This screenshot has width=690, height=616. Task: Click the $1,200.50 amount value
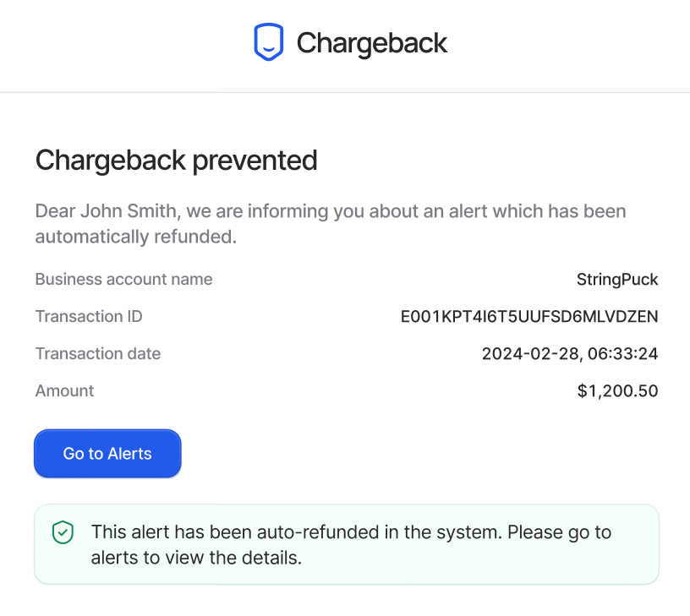(617, 391)
